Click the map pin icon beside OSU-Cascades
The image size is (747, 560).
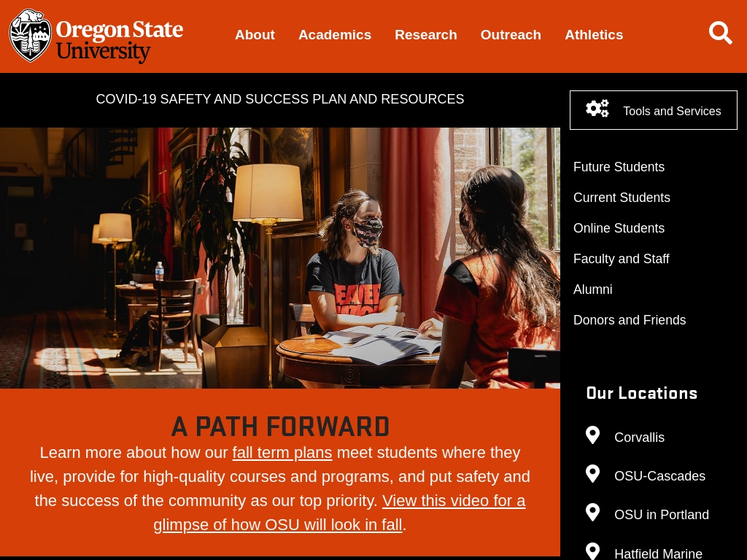coord(592,474)
